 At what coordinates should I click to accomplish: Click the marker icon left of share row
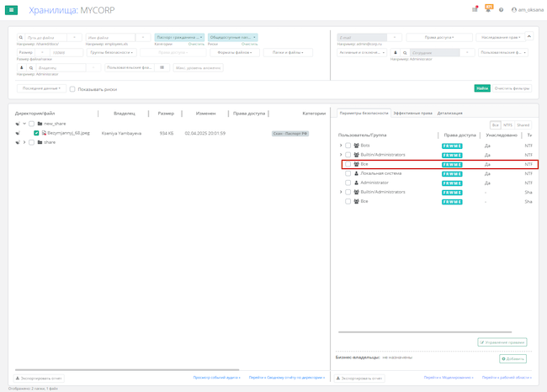coord(18,142)
